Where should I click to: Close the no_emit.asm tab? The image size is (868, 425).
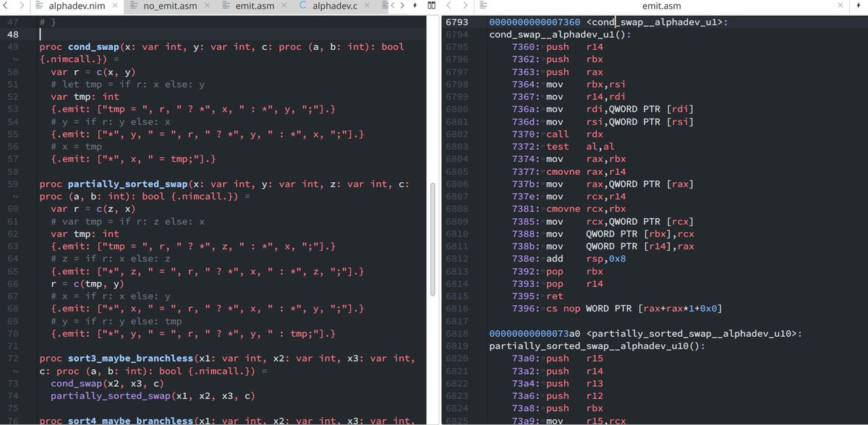click(205, 7)
